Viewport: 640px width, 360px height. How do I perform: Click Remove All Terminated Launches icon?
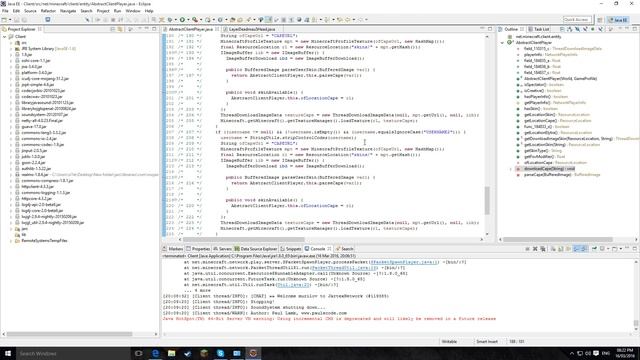(x=543, y=249)
